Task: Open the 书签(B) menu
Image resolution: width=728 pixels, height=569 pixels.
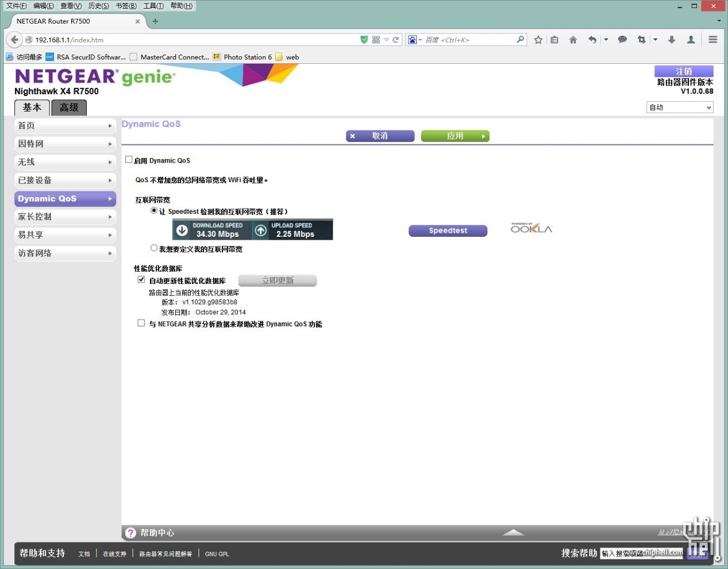Action: pyautogui.click(x=126, y=6)
